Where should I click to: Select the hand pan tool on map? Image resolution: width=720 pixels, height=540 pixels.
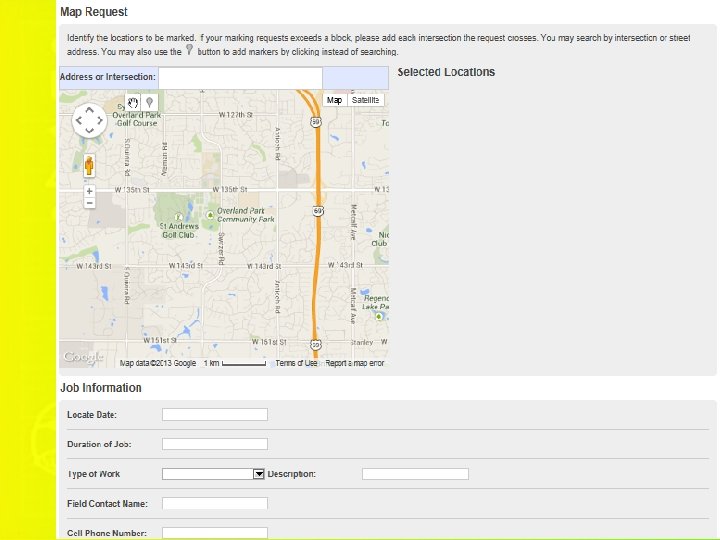pyautogui.click(x=133, y=102)
